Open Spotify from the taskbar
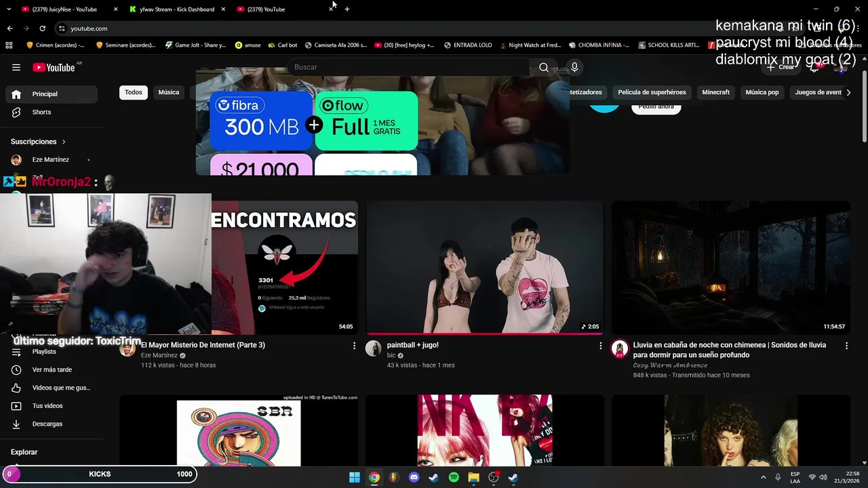This screenshot has height=488, width=868. click(454, 477)
